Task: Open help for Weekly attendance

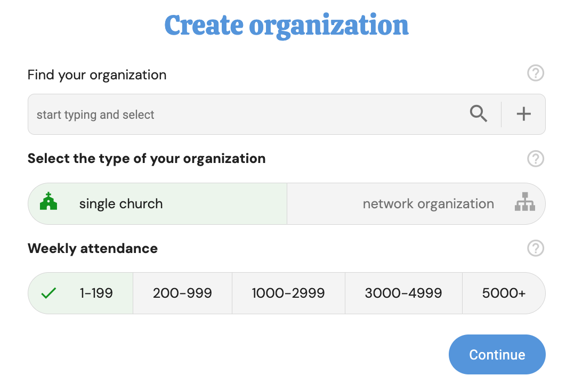Action: (x=535, y=248)
